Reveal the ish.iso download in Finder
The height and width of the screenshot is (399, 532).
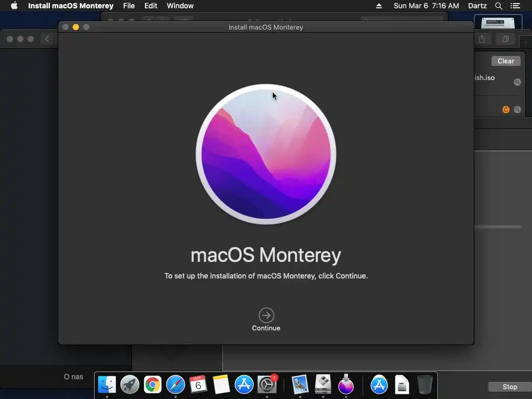(x=517, y=82)
